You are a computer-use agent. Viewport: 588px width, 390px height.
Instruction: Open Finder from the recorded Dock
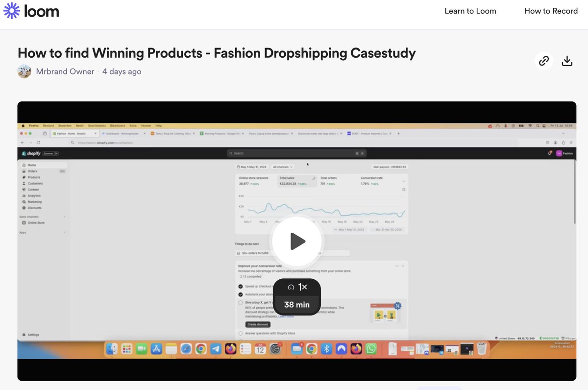pyautogui.click(x=112, y=349)
